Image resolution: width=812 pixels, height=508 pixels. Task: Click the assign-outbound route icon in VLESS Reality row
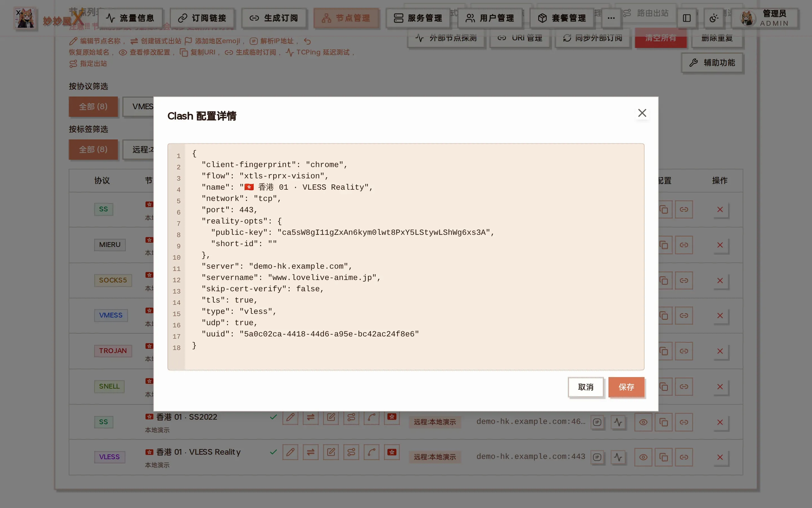pyautogui.click(x=351, y=452)
